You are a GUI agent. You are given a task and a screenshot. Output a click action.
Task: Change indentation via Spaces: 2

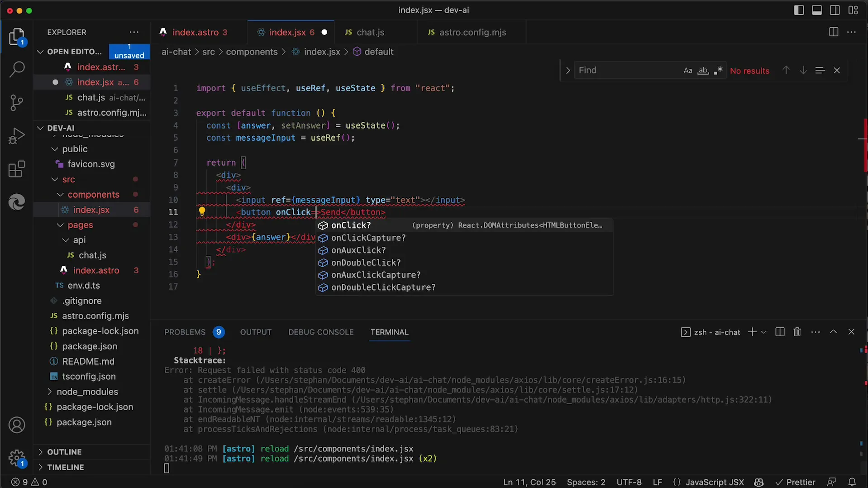(586, 482)
